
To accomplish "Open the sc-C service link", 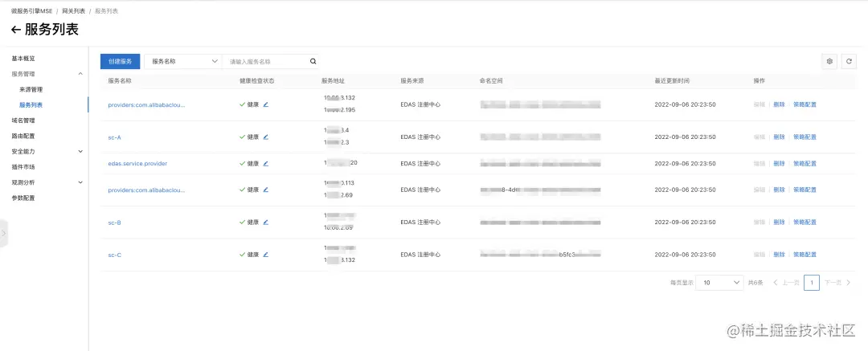I will tap(115, 255).
